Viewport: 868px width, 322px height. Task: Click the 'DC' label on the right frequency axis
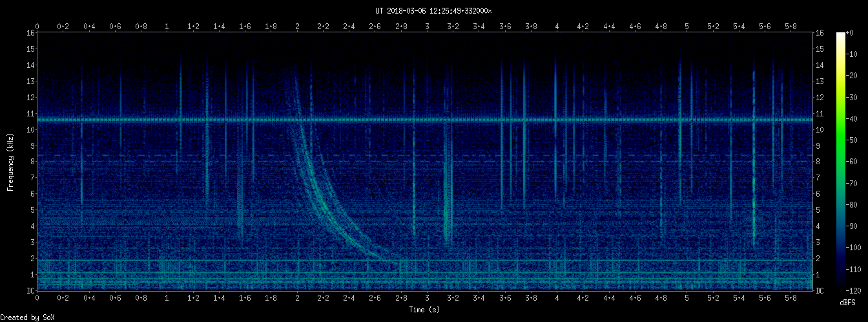pos(820,291)
